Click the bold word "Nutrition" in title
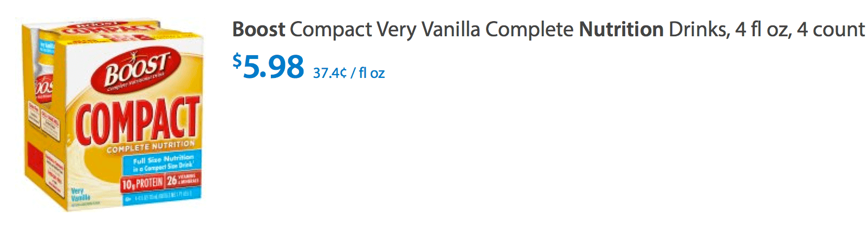The width and height of the screenshot is (868, 236). (621, 29)
